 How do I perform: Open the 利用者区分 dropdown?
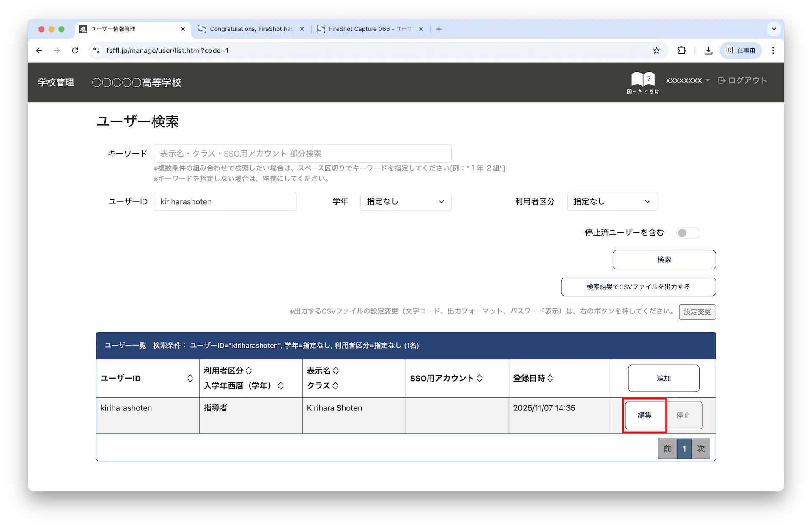(x=612, y=202)
